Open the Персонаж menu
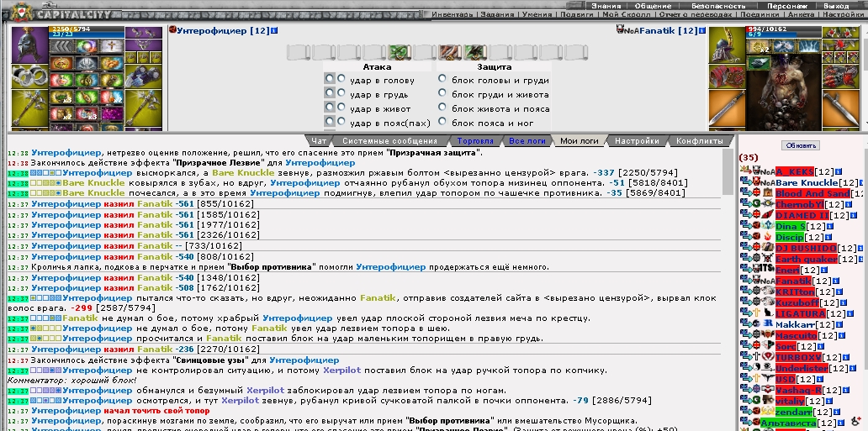 click(786, 6)
